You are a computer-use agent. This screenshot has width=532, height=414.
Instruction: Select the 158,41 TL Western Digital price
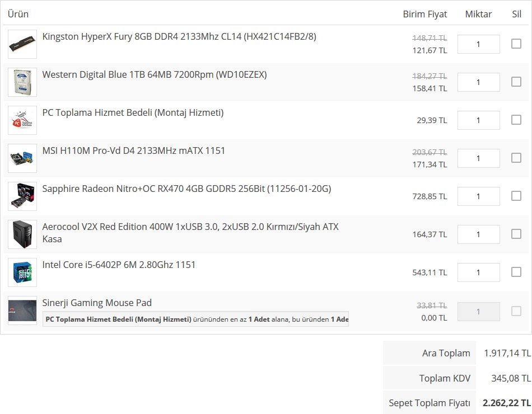430,88
